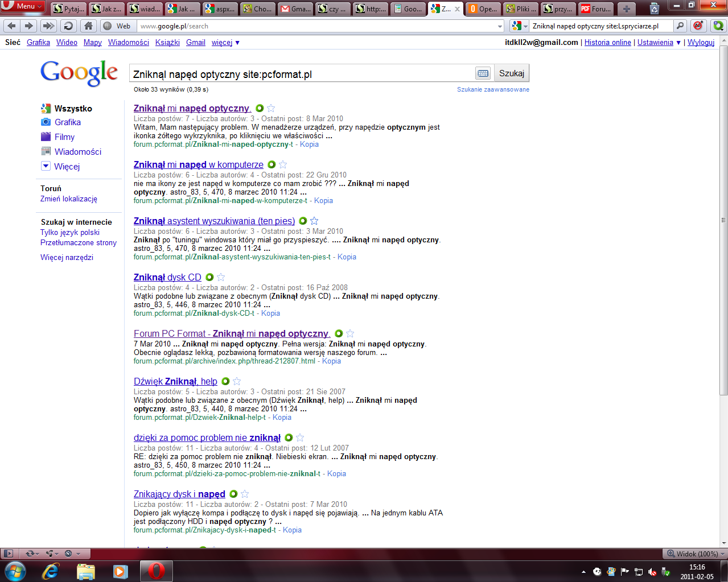Open Opera Link sync dropdown in status bar
The width and height of the screenshot is (728, 582).
coord(31,554)
